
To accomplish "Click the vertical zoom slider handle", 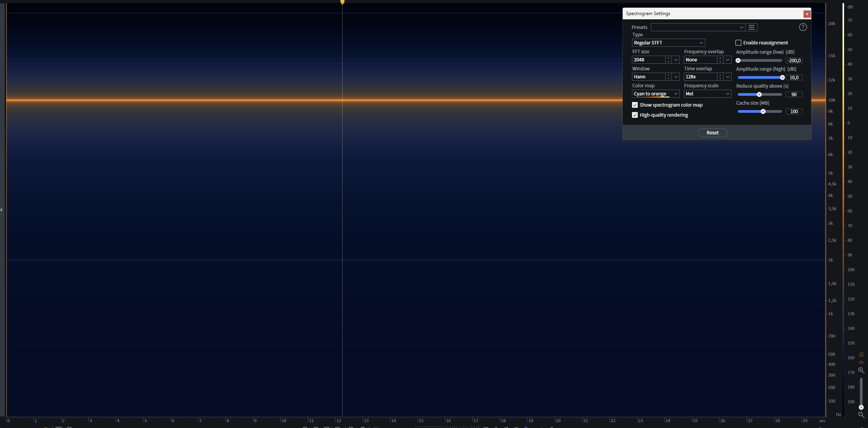I will coord(861,407).
